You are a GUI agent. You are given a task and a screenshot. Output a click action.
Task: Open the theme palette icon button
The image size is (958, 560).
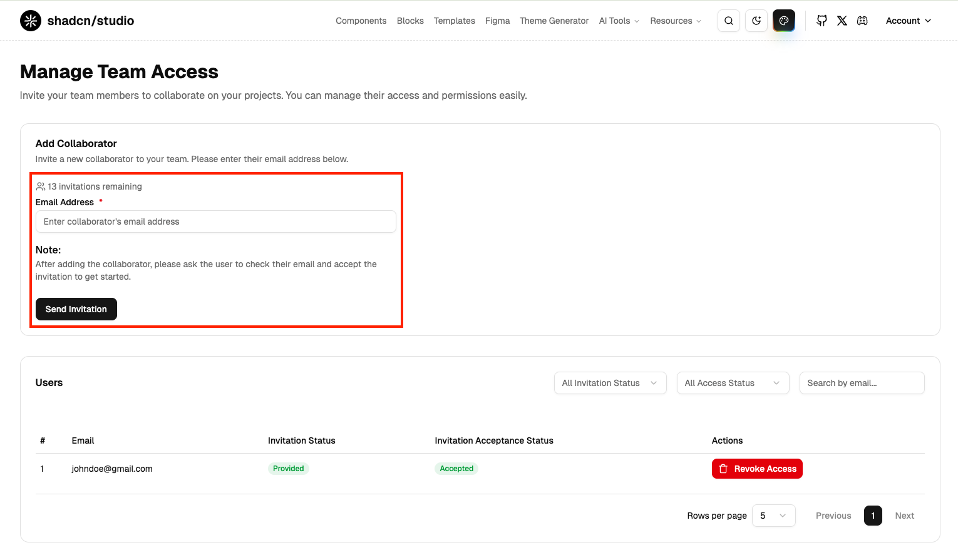point(784,21)
